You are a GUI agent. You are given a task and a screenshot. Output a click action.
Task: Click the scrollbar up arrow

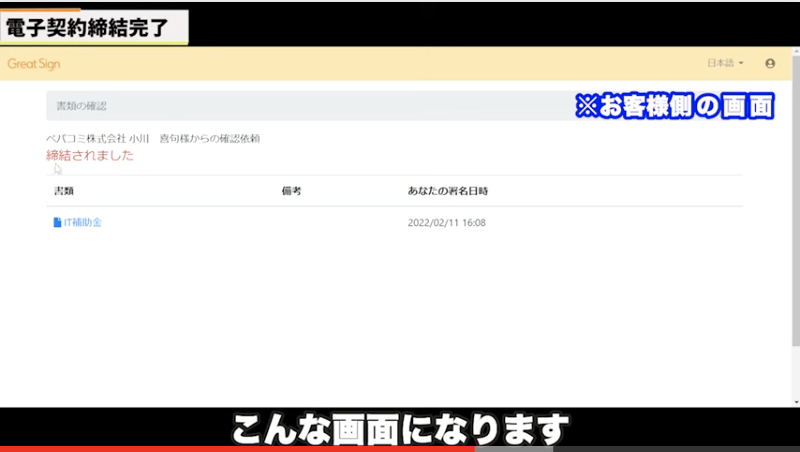[x=795, y=51]
